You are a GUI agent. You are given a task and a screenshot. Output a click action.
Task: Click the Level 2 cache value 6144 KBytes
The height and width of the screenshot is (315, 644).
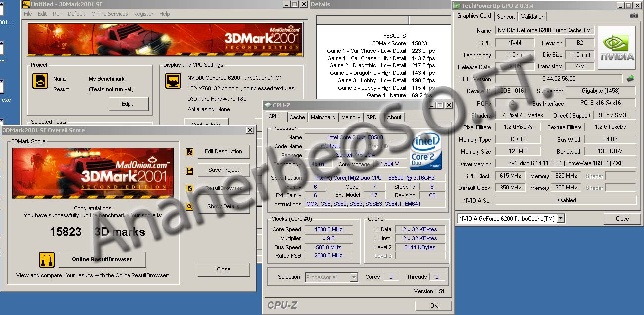[x=420, y=248]
